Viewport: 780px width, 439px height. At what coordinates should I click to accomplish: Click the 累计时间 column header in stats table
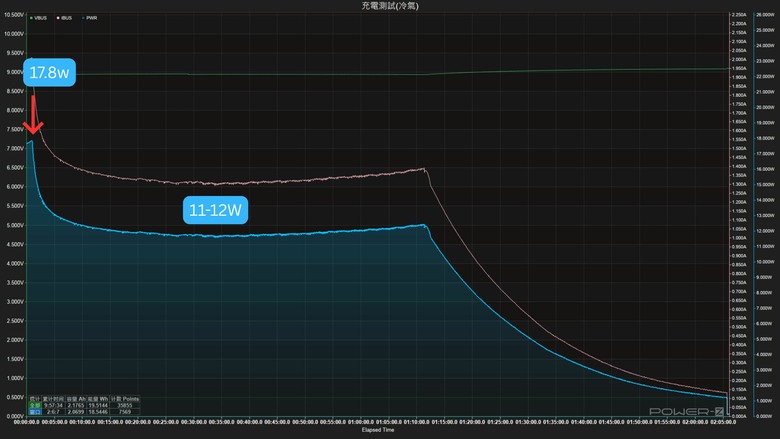click(53, 399)
